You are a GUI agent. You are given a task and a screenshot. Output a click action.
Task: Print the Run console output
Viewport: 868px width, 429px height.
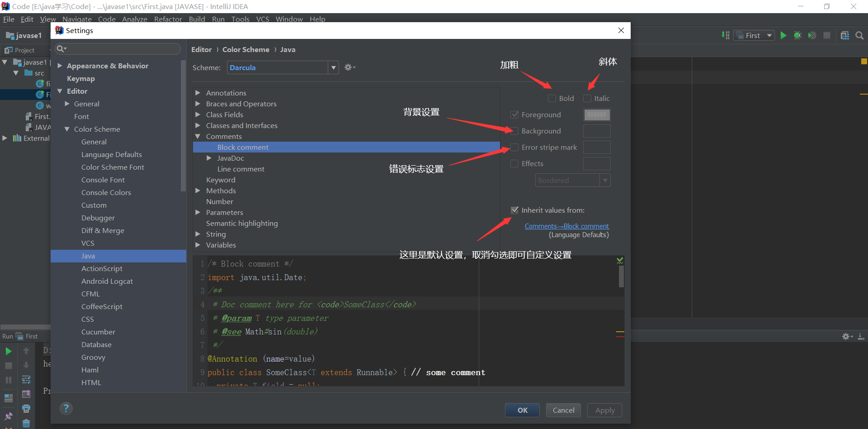pos(26,409)
